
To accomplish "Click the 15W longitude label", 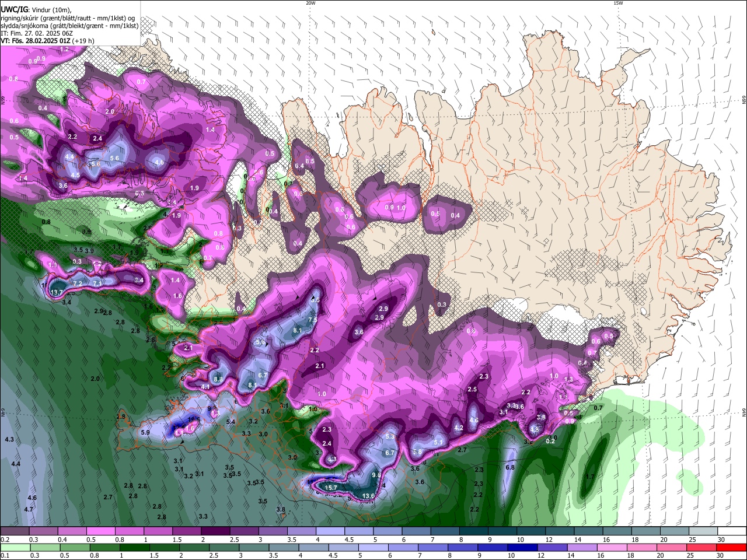I will click(618, 3).
